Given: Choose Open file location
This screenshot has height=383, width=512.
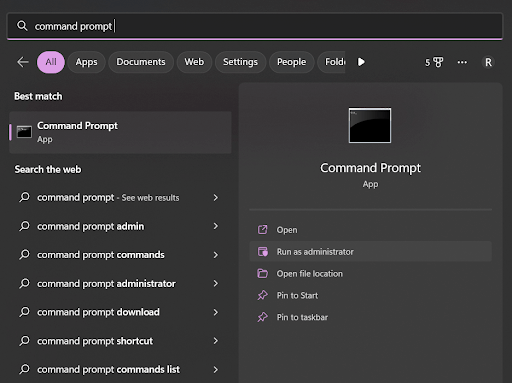Looking at the screenshot, I should pyautogui.click(x=370, y=274).
